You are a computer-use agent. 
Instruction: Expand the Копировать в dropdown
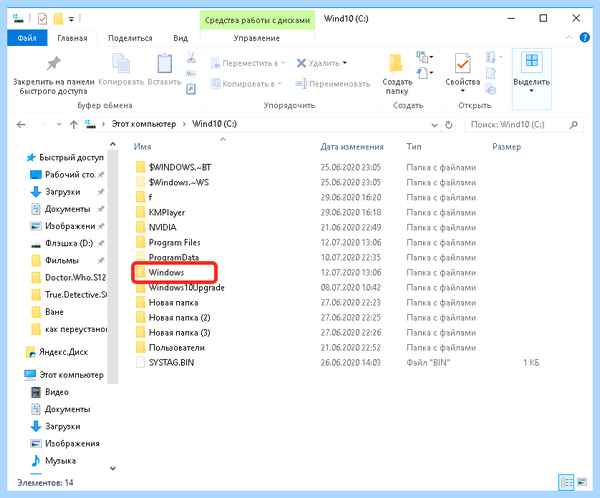(x=280, y=84)
